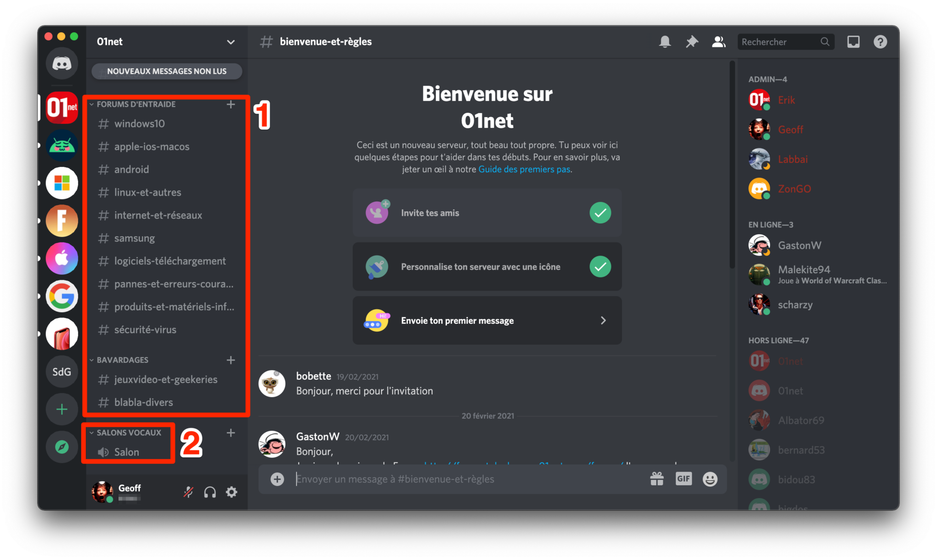
Task: Focus the message input box
Action: [468, 479]
